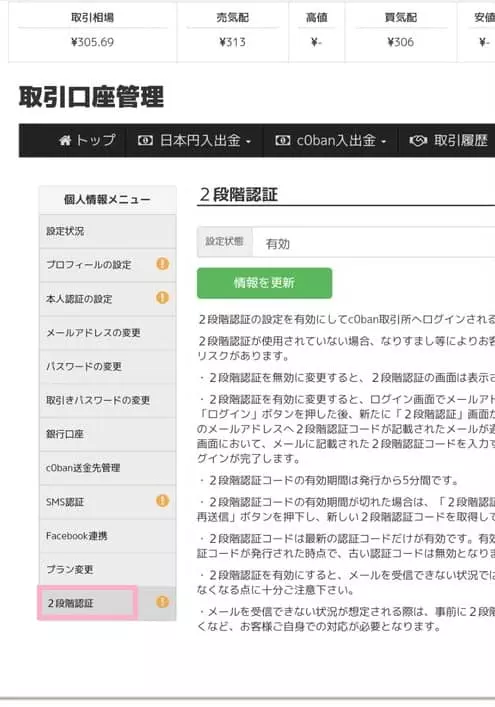Click the green 情報を更新 button
495x707 pixels.
click(x=265, y=283)
